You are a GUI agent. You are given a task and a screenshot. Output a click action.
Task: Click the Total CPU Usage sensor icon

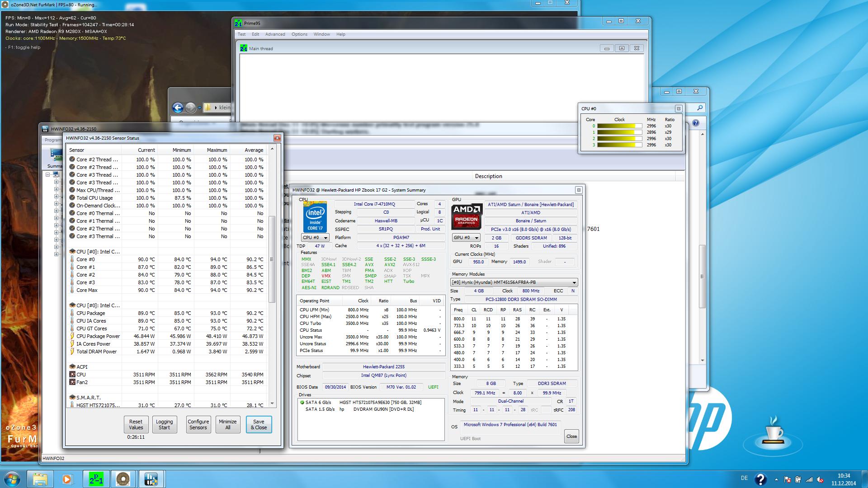click(72, 198)
